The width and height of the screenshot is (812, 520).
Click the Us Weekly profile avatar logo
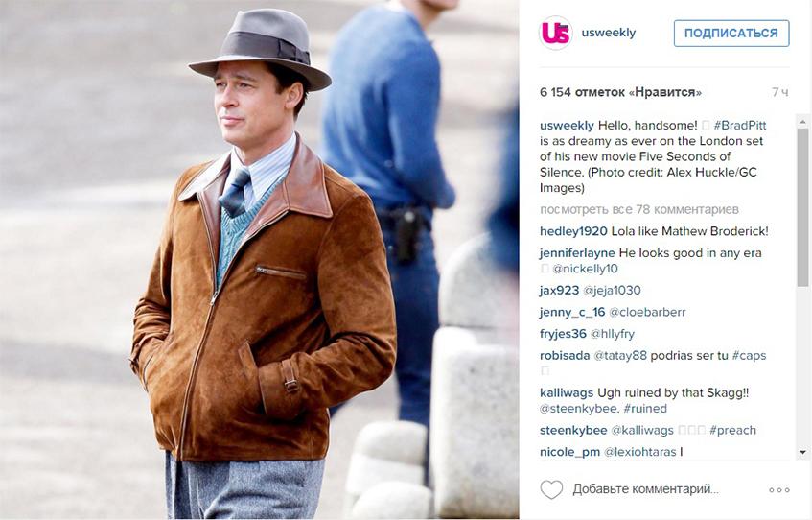pos(556,33)
